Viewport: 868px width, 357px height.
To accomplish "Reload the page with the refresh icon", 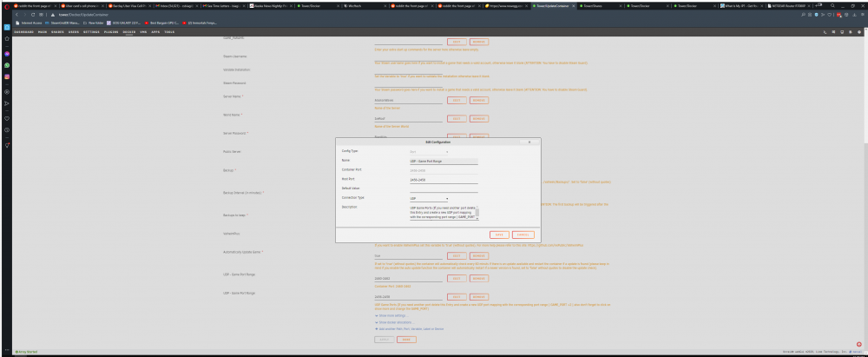I will tap(33, 15).
